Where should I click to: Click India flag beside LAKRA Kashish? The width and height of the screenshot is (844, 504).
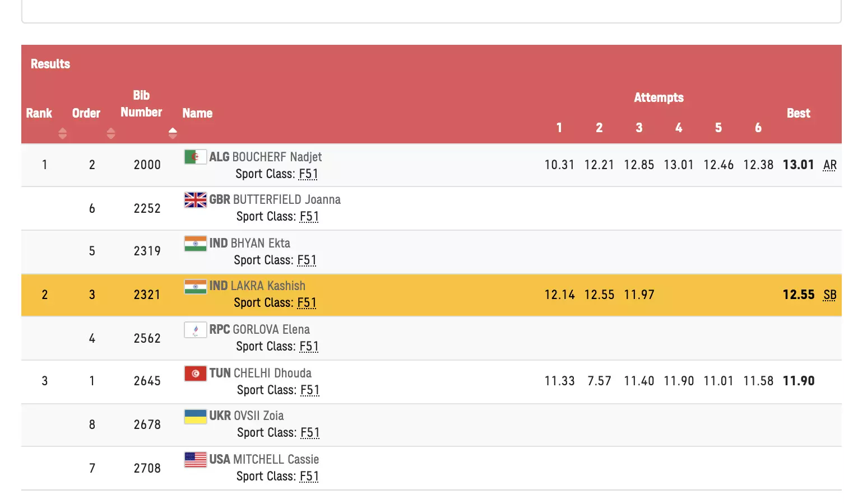tap(195, 286)
